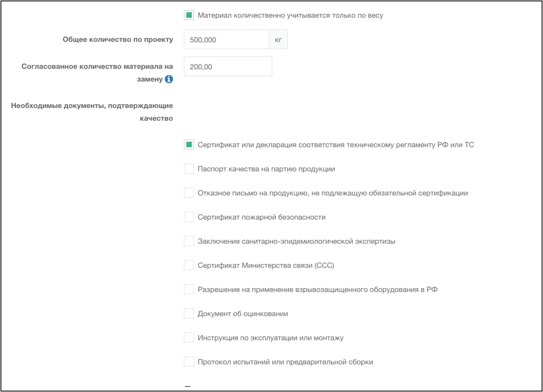Tick Сертификат пожарной безопасности checkbox

pos(189,217)
